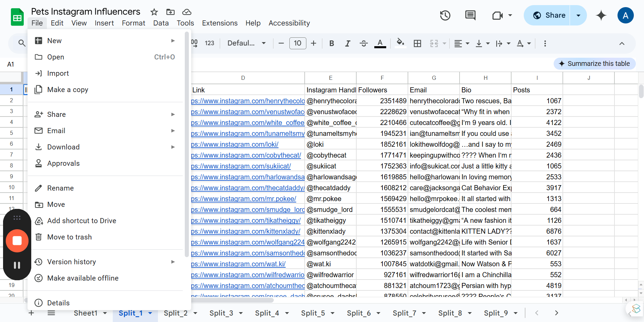The width and height of the screenshot is (644, 322).
Task: Toggle bold formatting
Action: [332, 43]
